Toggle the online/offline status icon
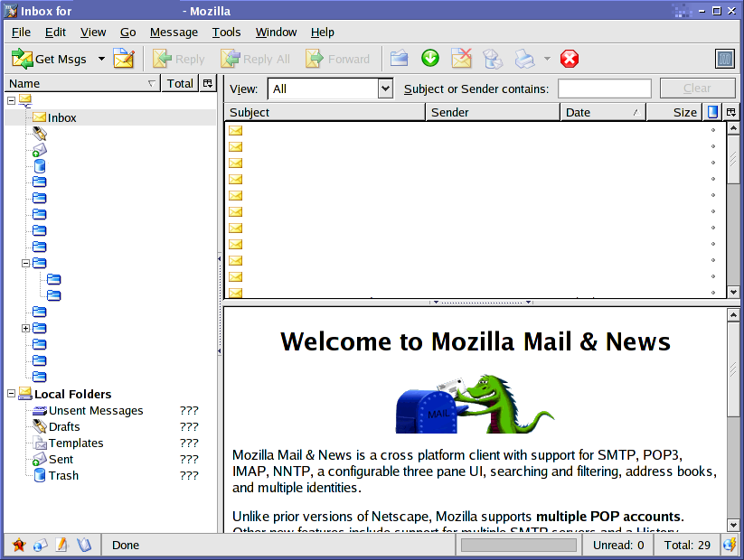 pyautogui.click(x=730, y=545)
